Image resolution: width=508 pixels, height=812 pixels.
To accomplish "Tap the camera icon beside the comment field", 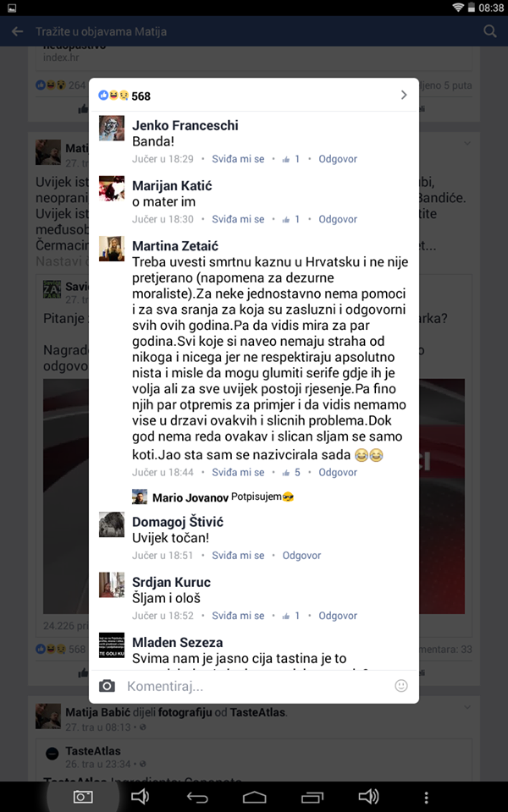I will [107, 686].
